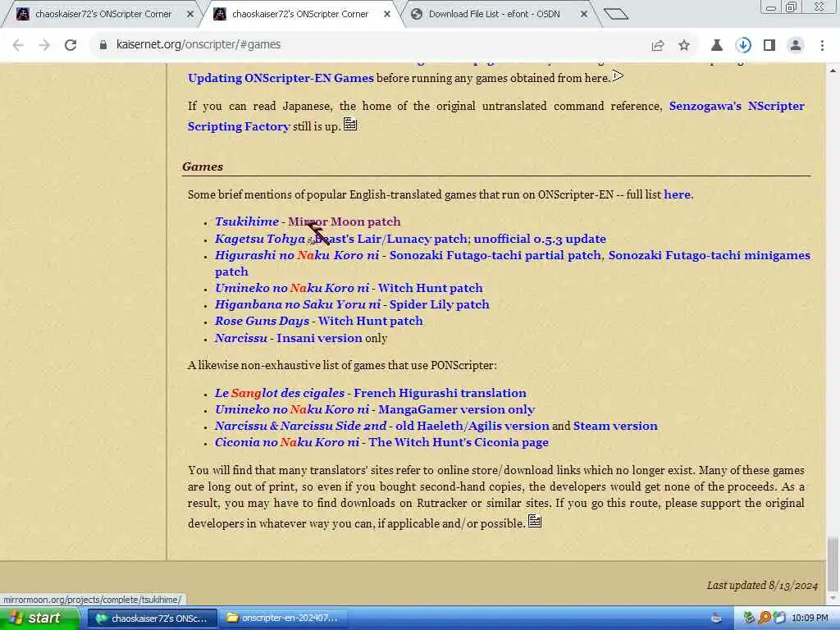Viewport: 840px width, 630px height.
Task: Open unofficial 0.5.3 update link
Action: click(x=540, y=239)
